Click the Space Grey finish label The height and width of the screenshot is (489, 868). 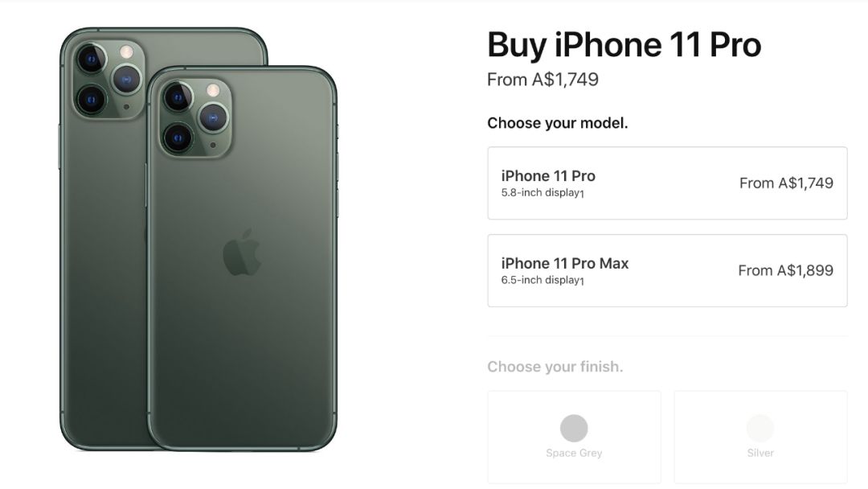[x=574, y=453]
